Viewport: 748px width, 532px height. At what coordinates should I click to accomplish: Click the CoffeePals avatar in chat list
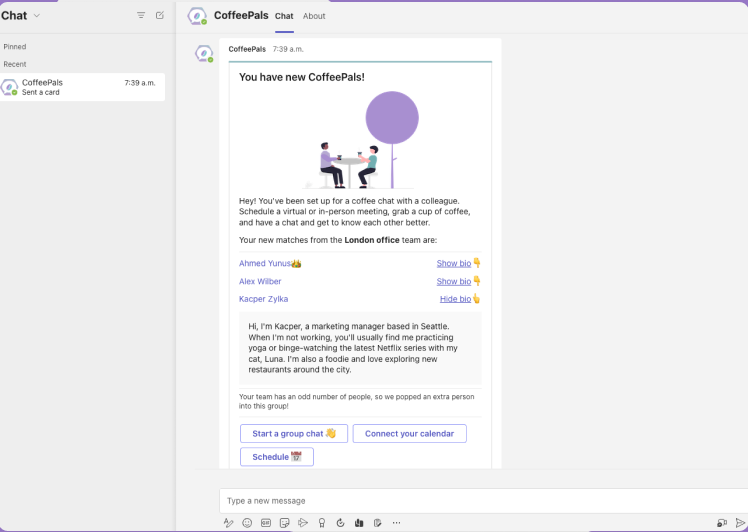9,87
